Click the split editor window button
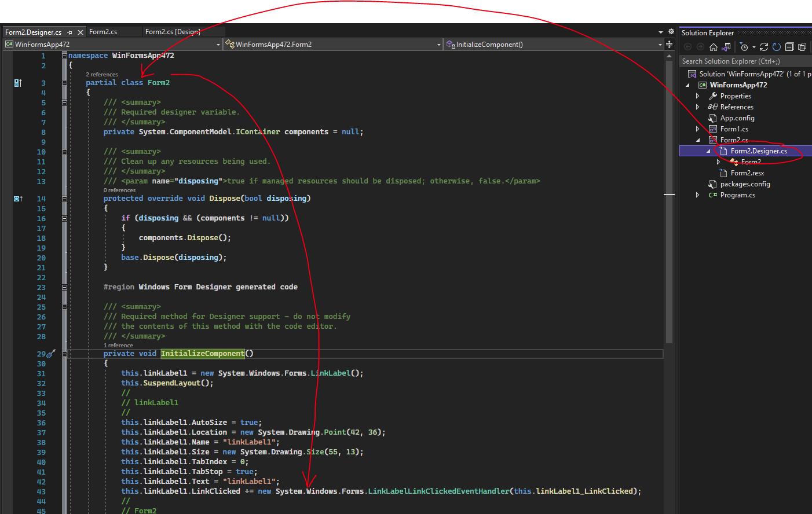The image size is (812, 514). (669, 45)
